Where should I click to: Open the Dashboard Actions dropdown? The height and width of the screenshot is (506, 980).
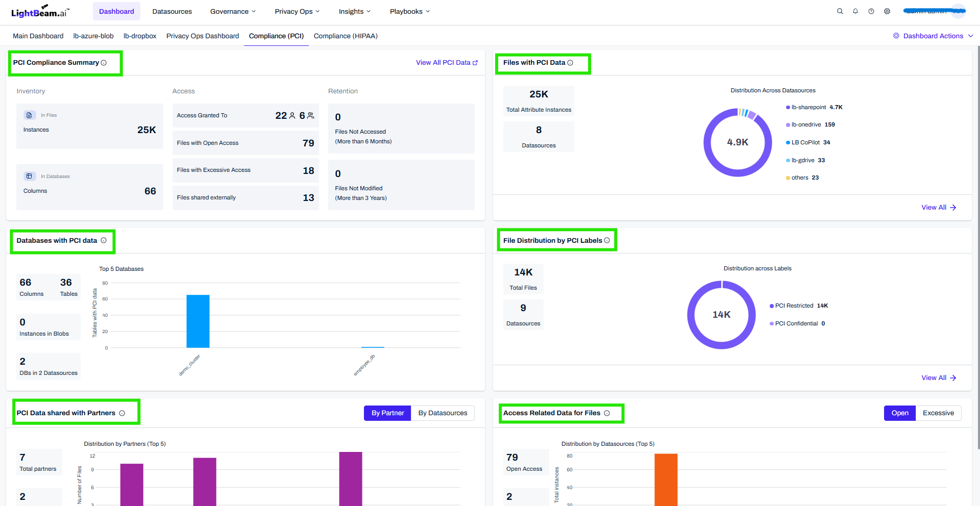(933, 36)
